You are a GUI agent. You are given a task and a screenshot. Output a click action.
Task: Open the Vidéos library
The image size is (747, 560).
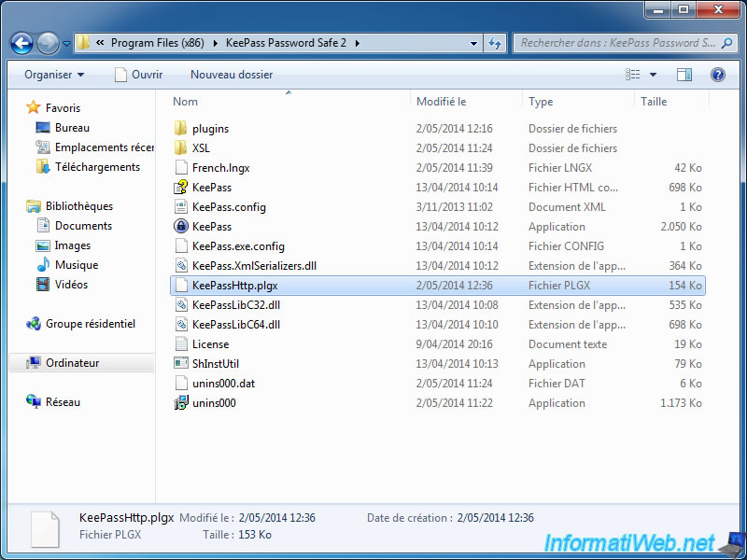(71, 285)
